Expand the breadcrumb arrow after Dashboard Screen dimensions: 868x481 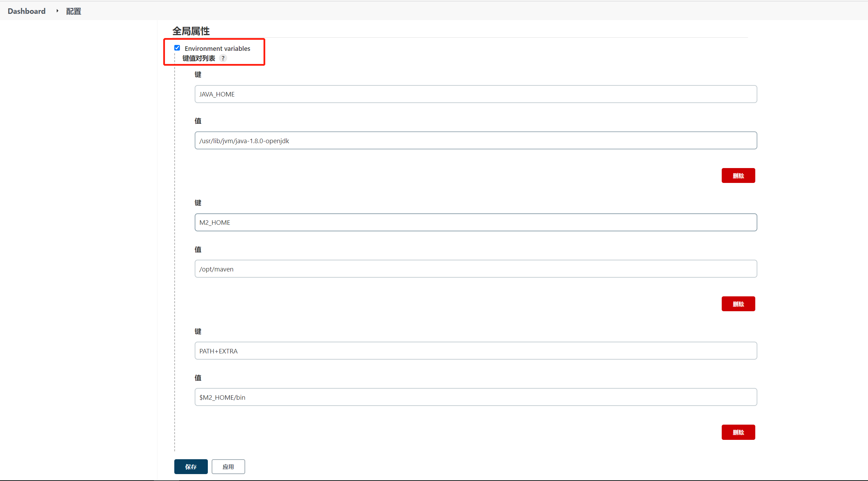pos(57,11)
